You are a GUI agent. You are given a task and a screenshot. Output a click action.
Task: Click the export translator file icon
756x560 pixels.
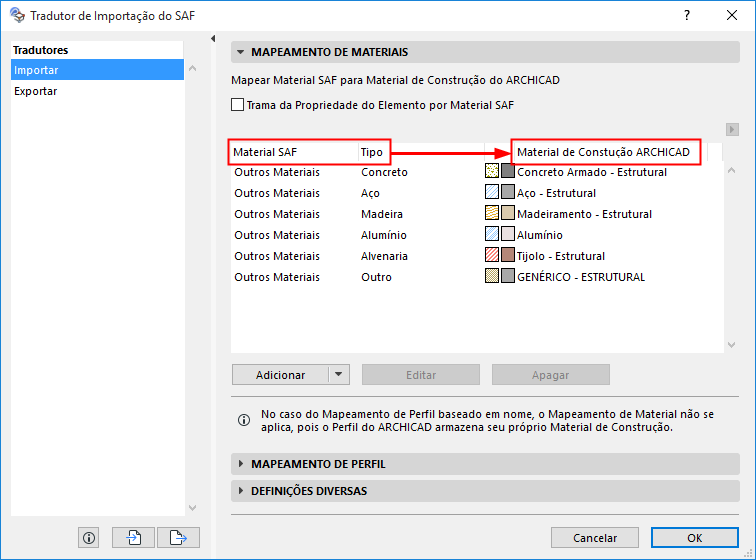click(178, 537)
